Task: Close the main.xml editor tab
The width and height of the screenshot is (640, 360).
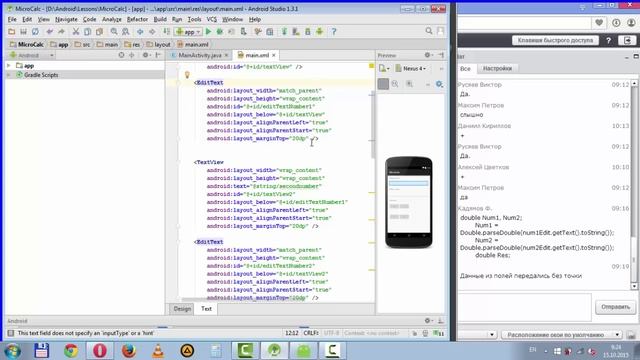Action: pyautogui.click(x=274, y=55)
